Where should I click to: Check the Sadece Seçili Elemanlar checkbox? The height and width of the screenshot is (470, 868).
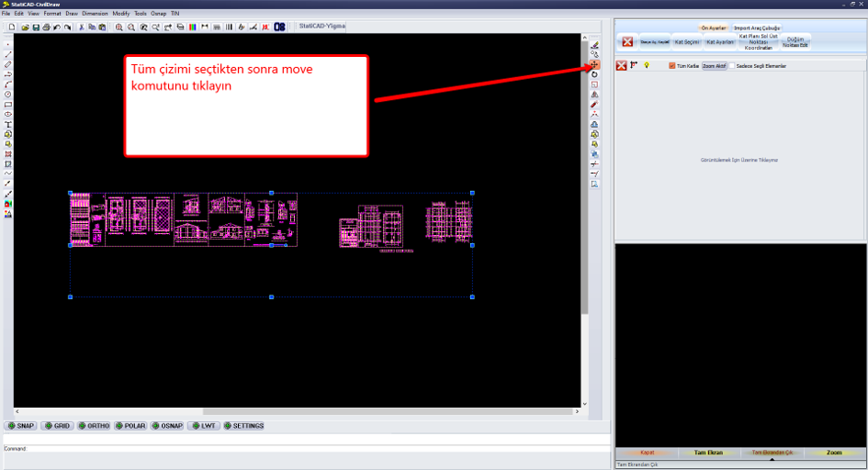[x=732, y=66]
